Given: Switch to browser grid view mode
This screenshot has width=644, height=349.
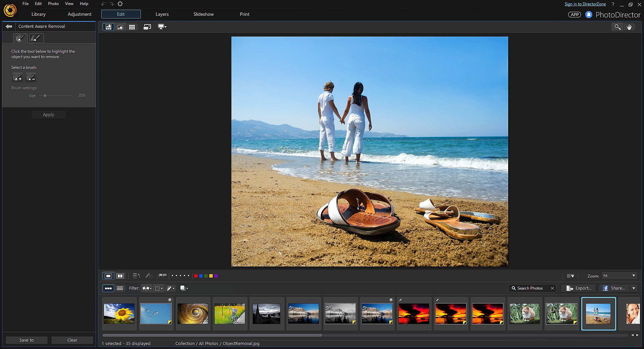Looking at the screenshot, I should click(132, 27).
